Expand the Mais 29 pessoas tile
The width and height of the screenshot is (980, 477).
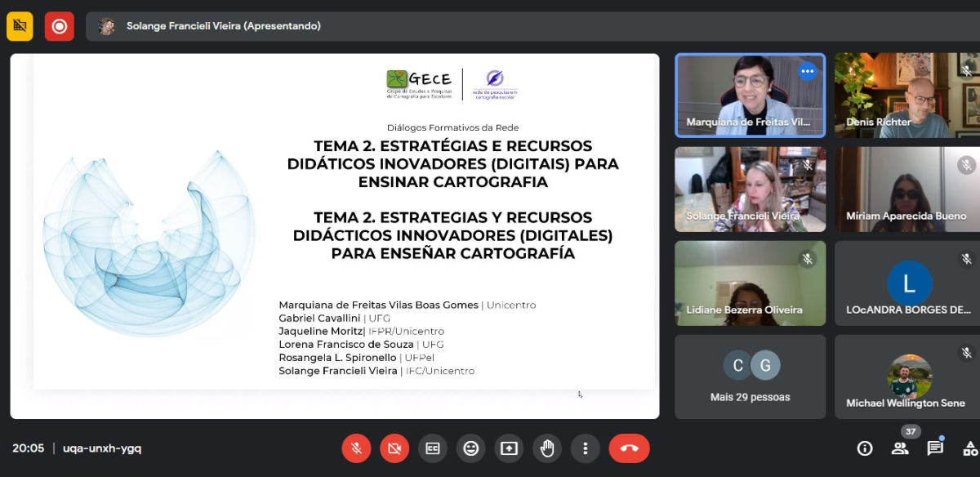[750, 376]
